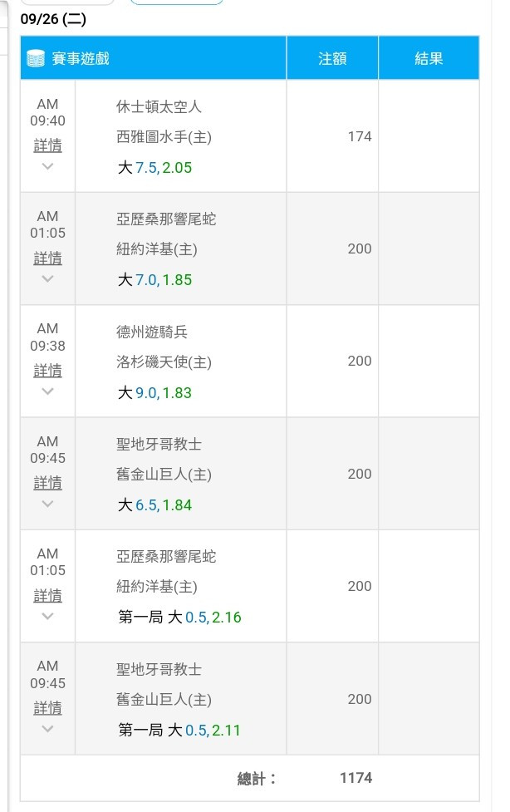Open 詳情 link for 大 6.5 Giants bet
Image resolution: width=510 pixels, height=812 pixels.
[47, 483]
